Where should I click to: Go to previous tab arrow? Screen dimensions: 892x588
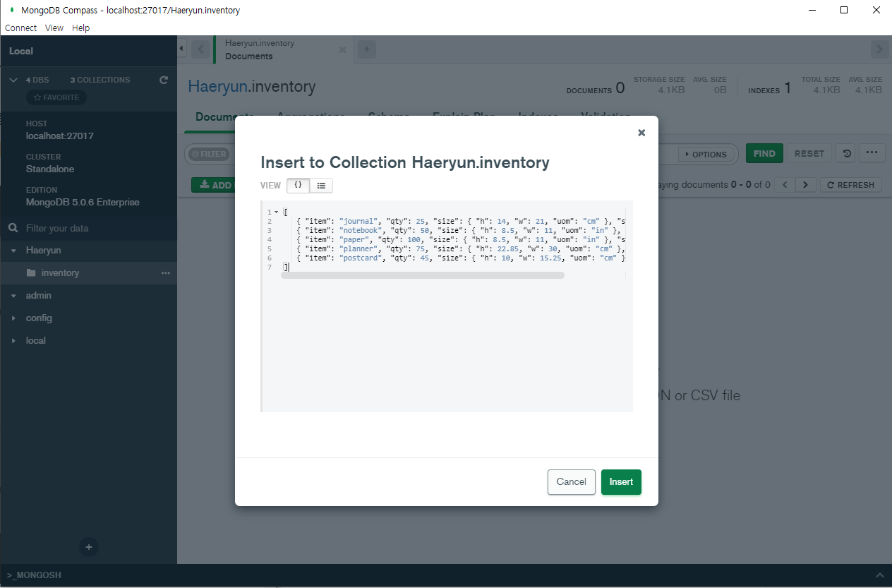200,49
